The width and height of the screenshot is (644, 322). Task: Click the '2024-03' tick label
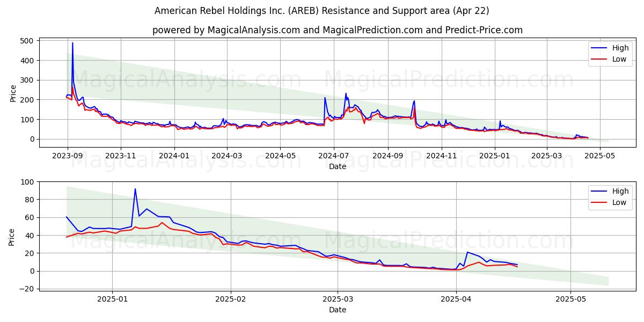pos(226,156)
